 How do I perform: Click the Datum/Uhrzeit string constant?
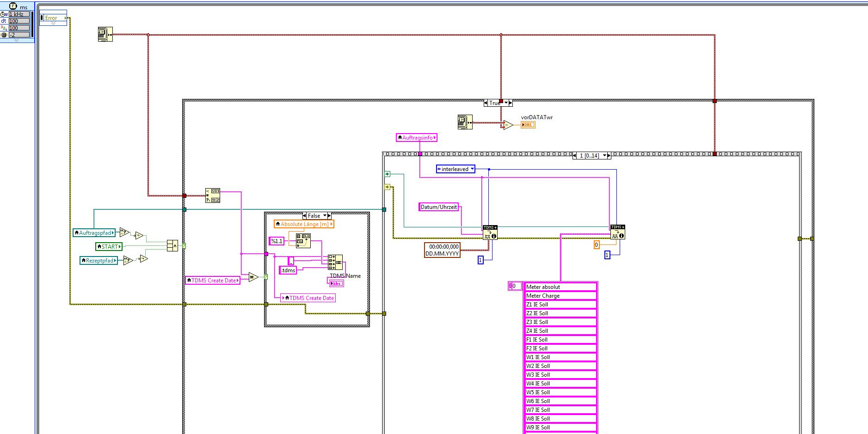[x=439, y=207]
